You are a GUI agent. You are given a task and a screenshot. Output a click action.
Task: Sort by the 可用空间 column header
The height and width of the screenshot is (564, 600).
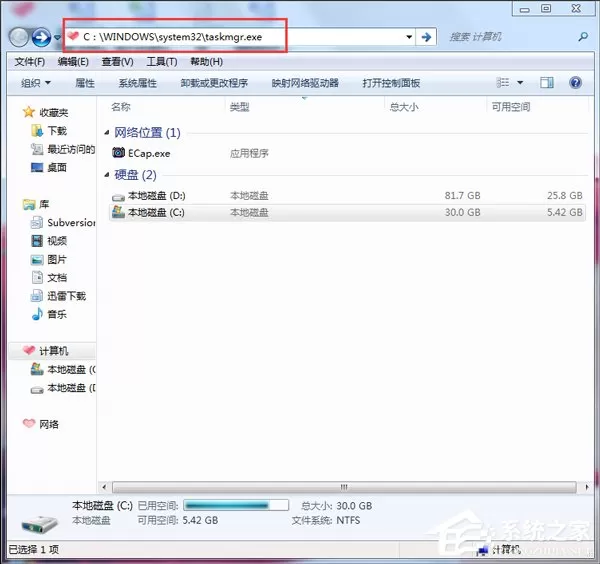511,107
